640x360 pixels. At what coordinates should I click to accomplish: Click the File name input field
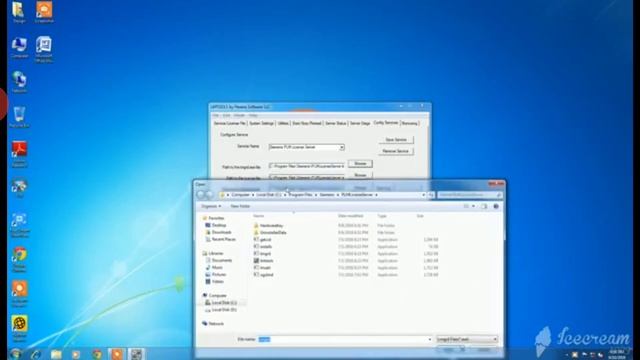coord(345,339)
